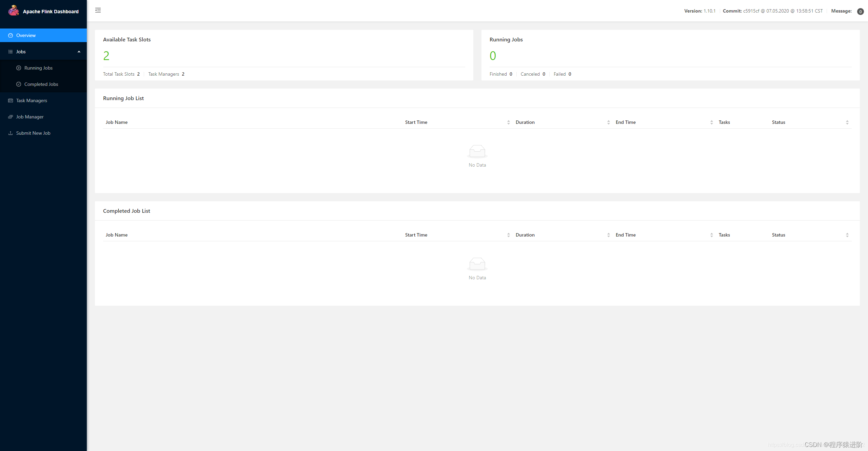Click Submit New Job button
The width and height of the screenshot is (868, 451).
[x=33, y=133]
